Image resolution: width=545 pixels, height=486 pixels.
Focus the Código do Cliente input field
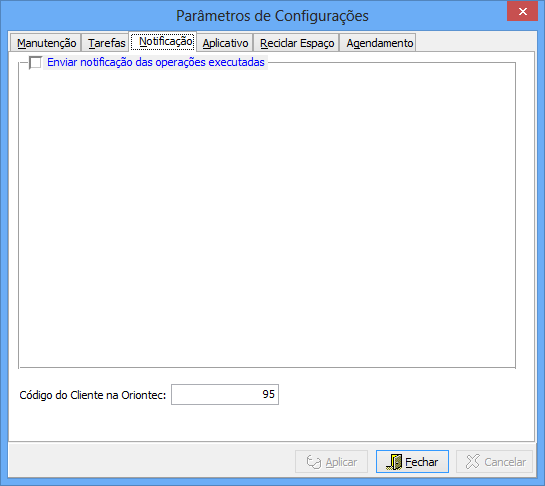(225, 395)
